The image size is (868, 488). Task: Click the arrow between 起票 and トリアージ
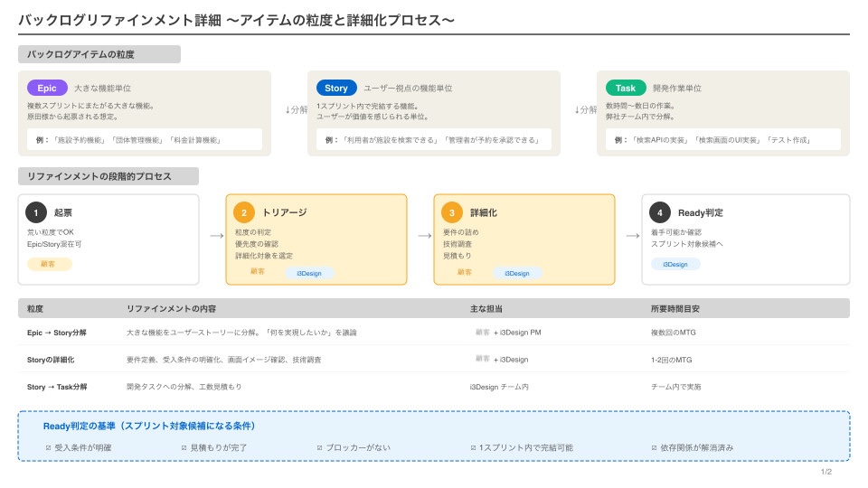point(216,236)
